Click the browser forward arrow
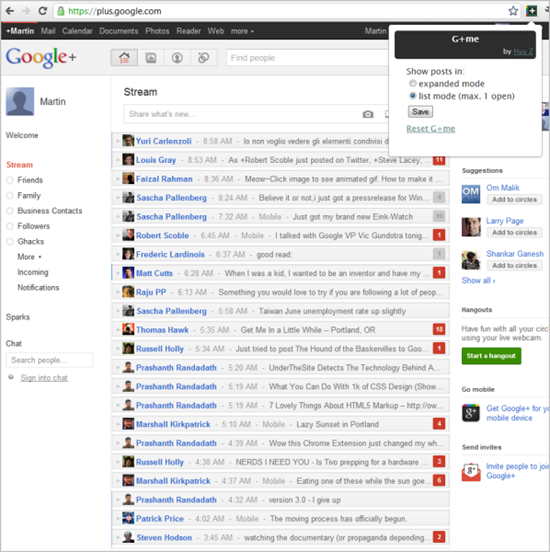The height and width of the screenshot is (552, 550). click(26, 11)
